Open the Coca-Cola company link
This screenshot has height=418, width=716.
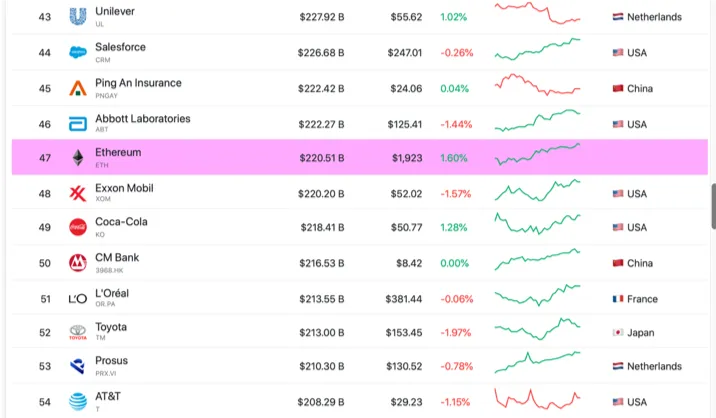pos(121,222)
